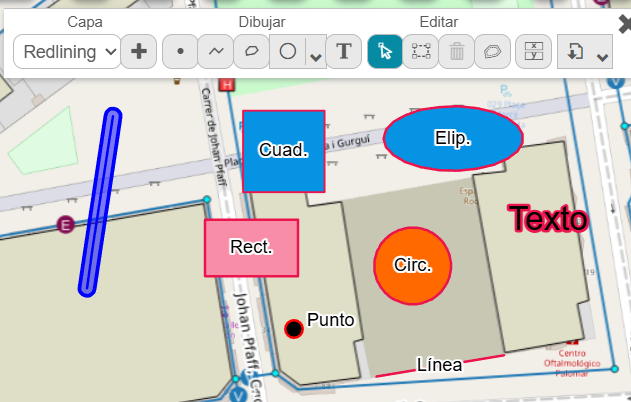Screen dimensions: 631x402
Task: Click the orange Circ. circle feature
Action: [x=412, y=265]
